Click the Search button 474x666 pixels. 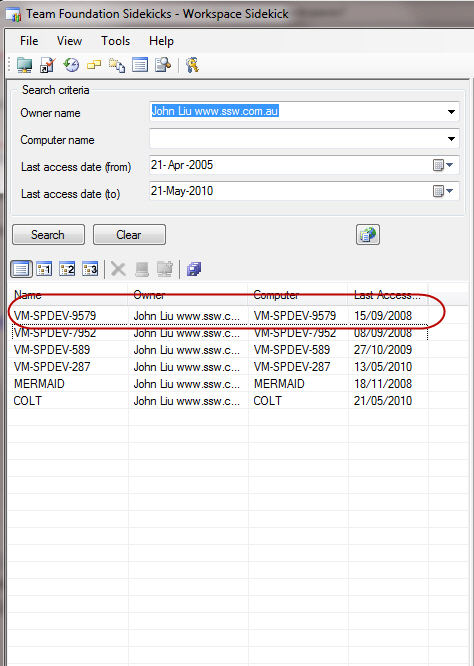(x=48, y=234)
